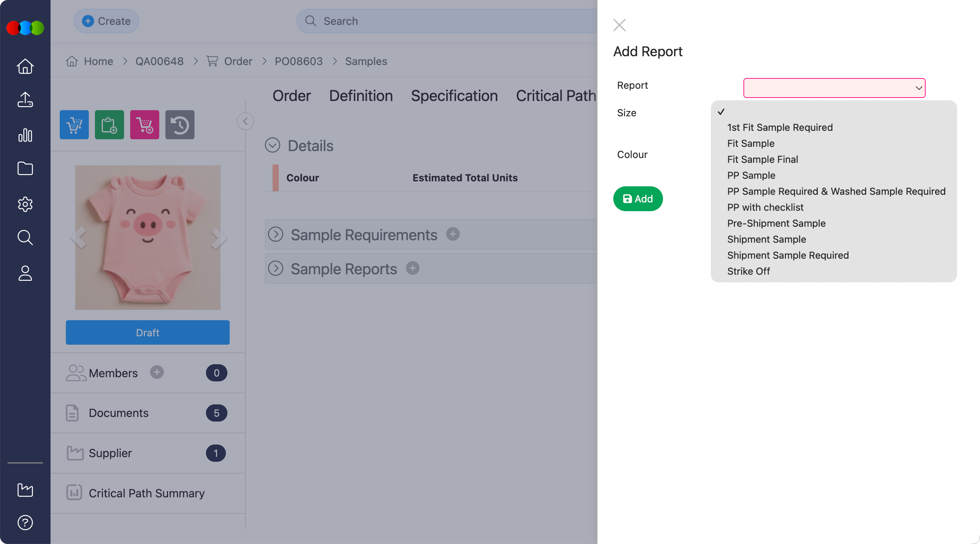980x544 pixels.
Task: Open the help question mark icon
Action: [25, 523]
